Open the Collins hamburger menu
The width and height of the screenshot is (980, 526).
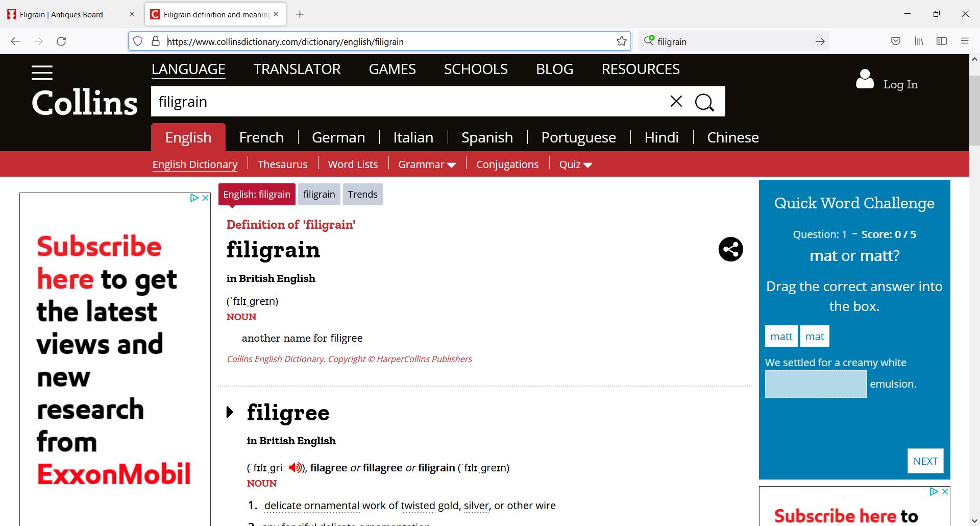coord(42,73)
